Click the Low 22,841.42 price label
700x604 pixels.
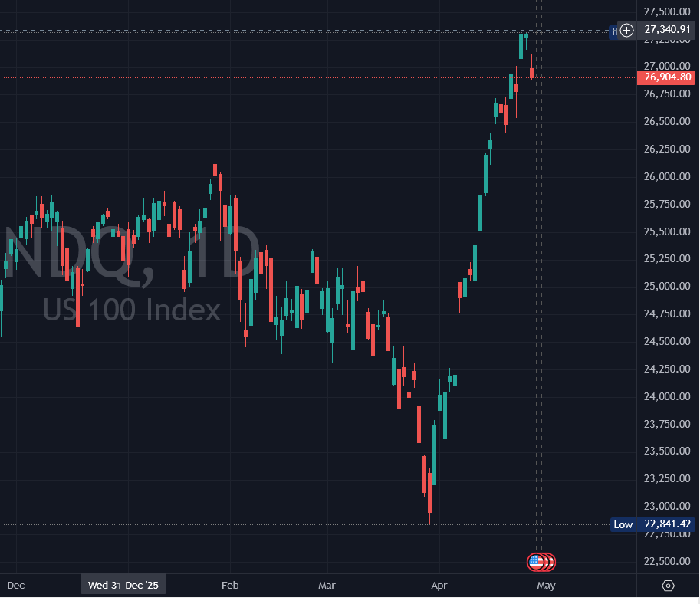tap(652, 524)
